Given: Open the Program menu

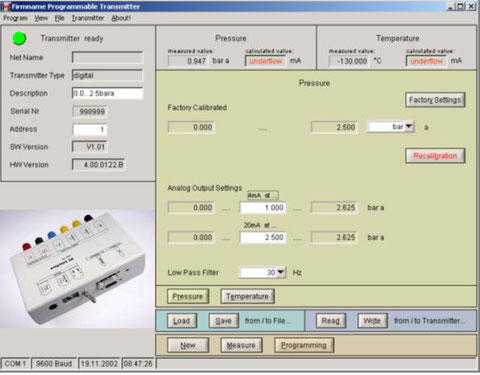Looking at the screenshot, I should (x=15, y=18).
